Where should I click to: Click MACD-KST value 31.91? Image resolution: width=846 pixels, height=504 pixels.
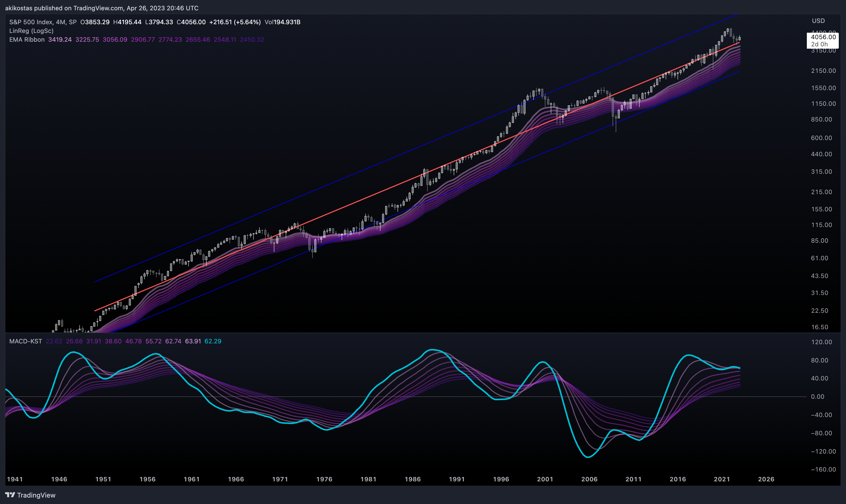(x=94, y=341)
